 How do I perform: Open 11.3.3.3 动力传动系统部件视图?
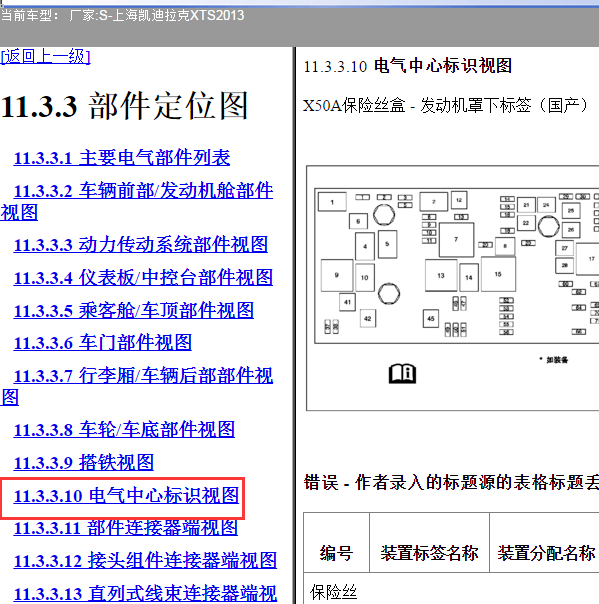pyautogui.click(x=141, y=245)
